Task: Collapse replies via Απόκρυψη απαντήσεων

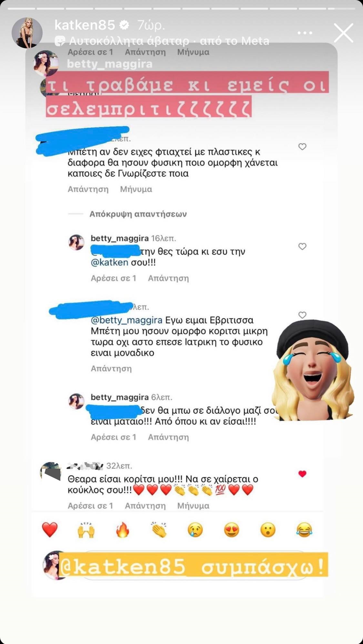Action: click(138, 214)
